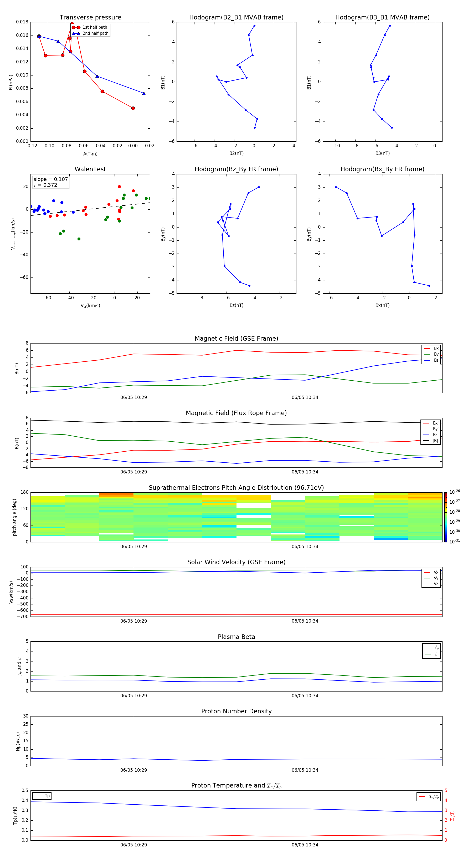Click the '06/05 10:29' tick under Proton Temperature
Image resolution: width=473 pixels, height=868 pixels.
coord(134,845)
